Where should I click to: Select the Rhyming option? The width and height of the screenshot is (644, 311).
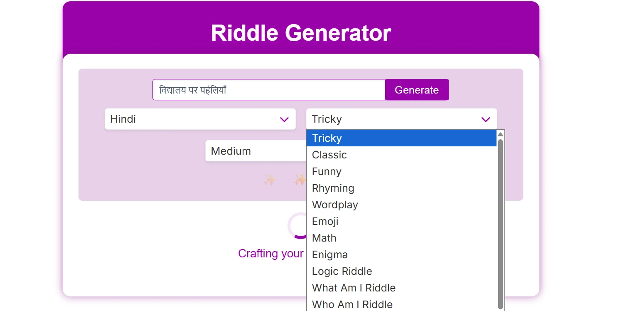(x=401, y=188)
